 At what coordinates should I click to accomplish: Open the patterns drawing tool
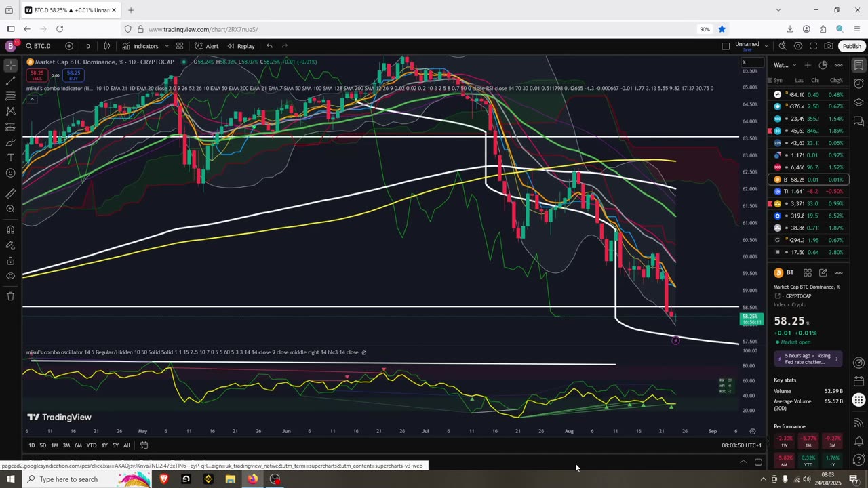(11, 111)
